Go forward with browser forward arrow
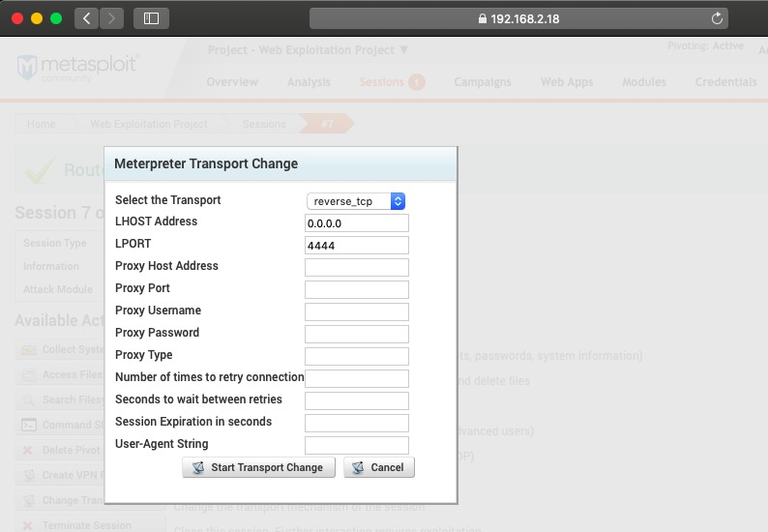Image resolution: width=768 pixels, height=532 pixels. pyautogui.click(x=111, y=18)
